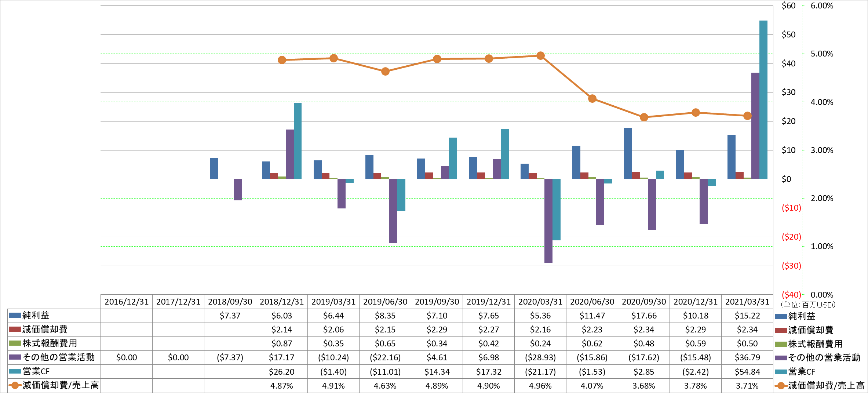Click the 純利益 blue legend swatch in left table
The width and height of the screenshot is (868, 393).
(x=15, y=315)
